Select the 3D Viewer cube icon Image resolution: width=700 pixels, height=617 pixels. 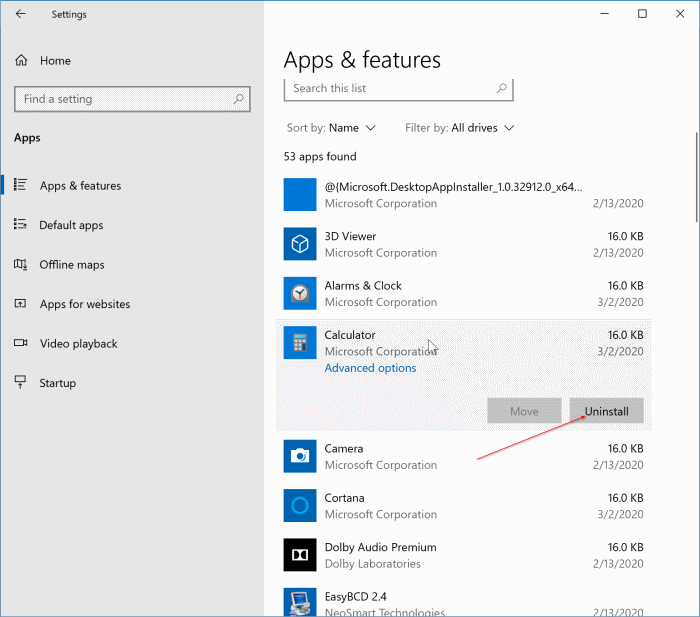(x=300, y=244)
